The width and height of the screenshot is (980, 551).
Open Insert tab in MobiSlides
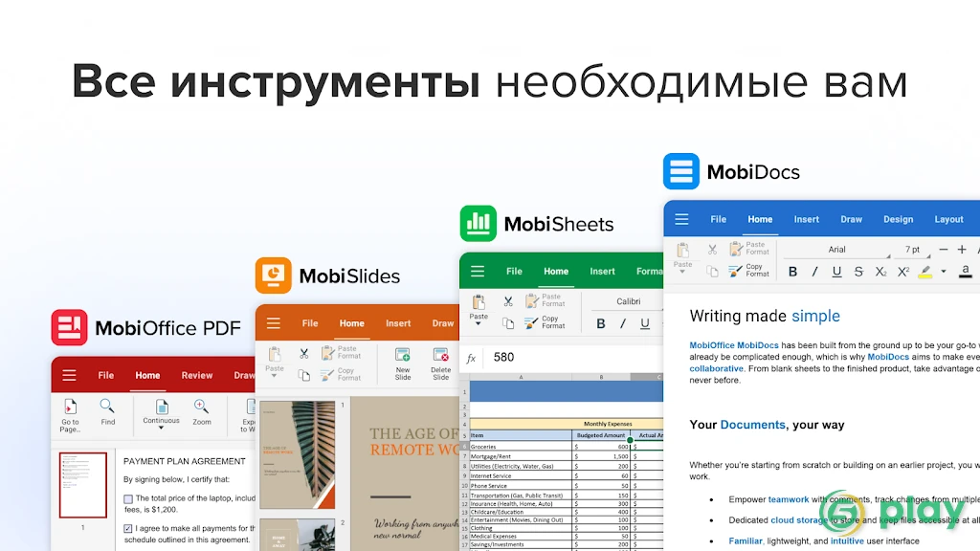point(398,323)
